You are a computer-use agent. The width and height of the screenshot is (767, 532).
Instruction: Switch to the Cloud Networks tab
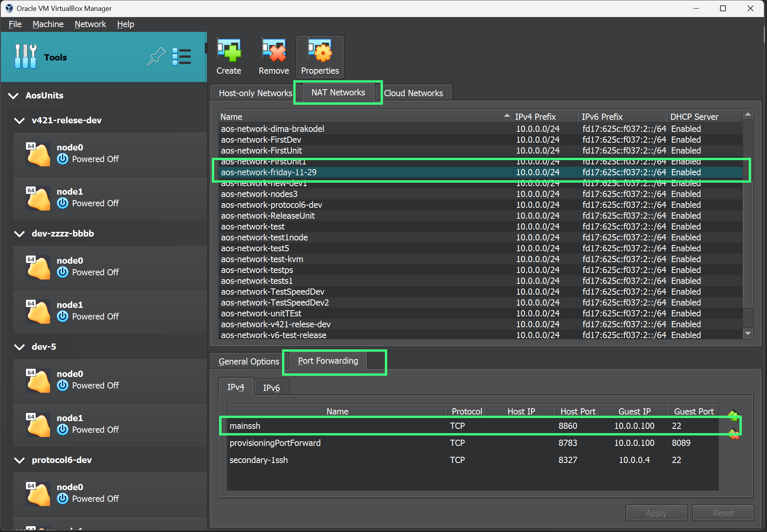click(x=414, y=93)
